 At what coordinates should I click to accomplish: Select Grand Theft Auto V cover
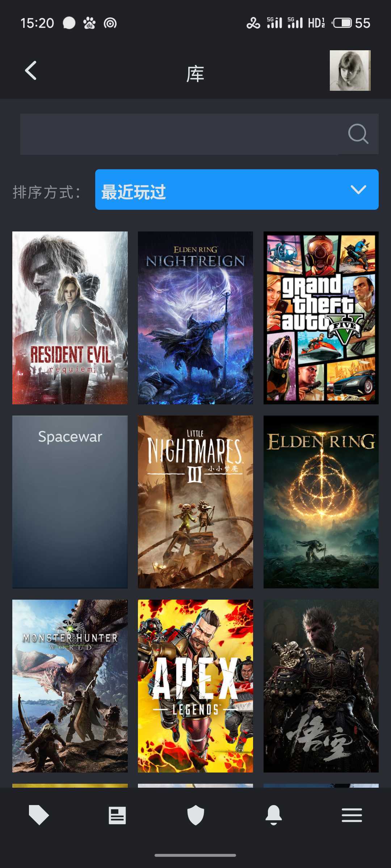[x=321, y=318]
